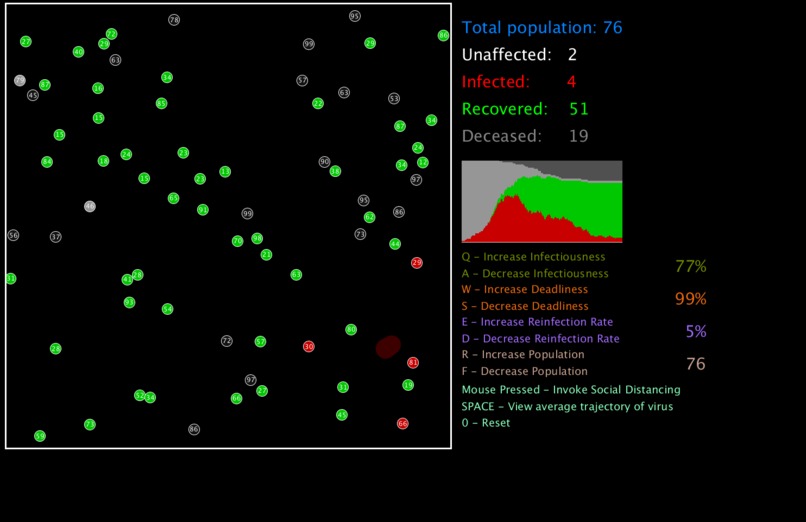This screenshot has height=522, width=806.
Task: Select the green recovered circle 63
Action: point(296,275)
